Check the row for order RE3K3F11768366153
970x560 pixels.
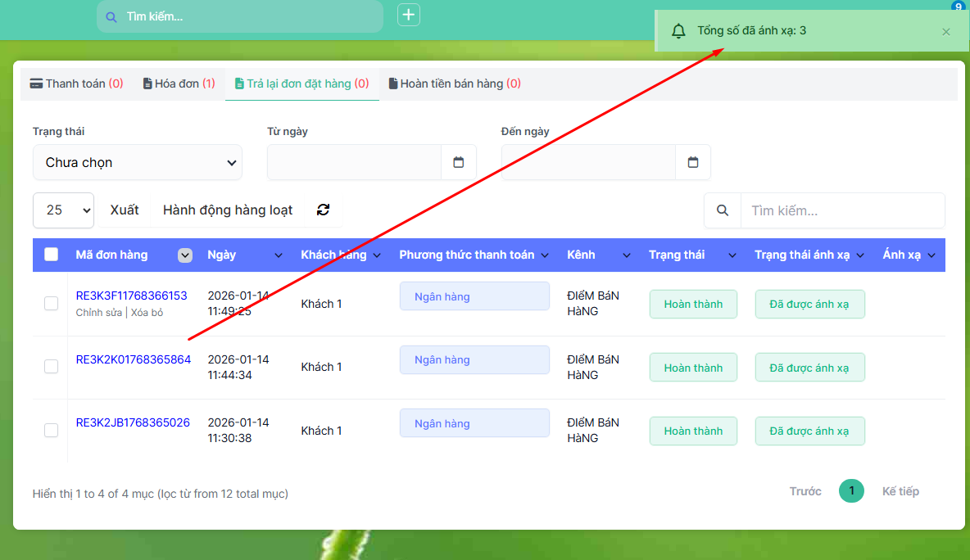pos(51,304)
